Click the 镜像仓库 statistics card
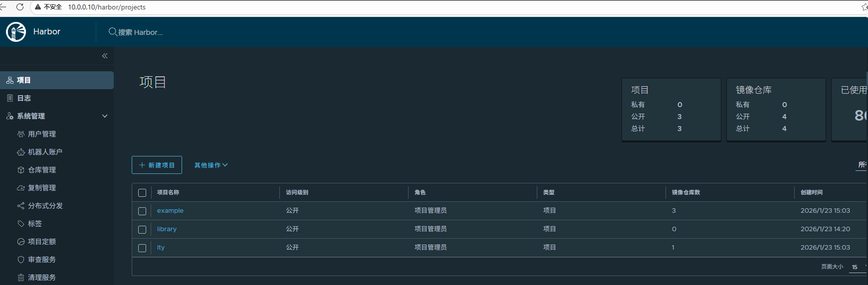The height and width of the screenshot is (285, 868). click(x=776, y=110)
